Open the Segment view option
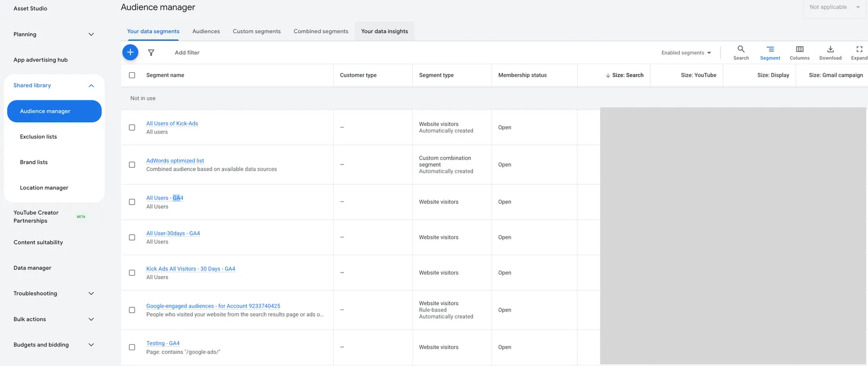 [x=770, y=52]
